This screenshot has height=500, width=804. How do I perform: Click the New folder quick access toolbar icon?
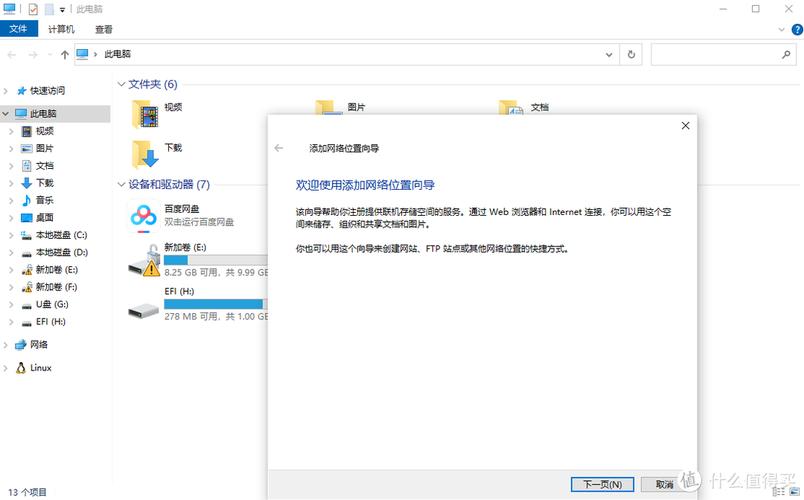(x=49, y=9)
